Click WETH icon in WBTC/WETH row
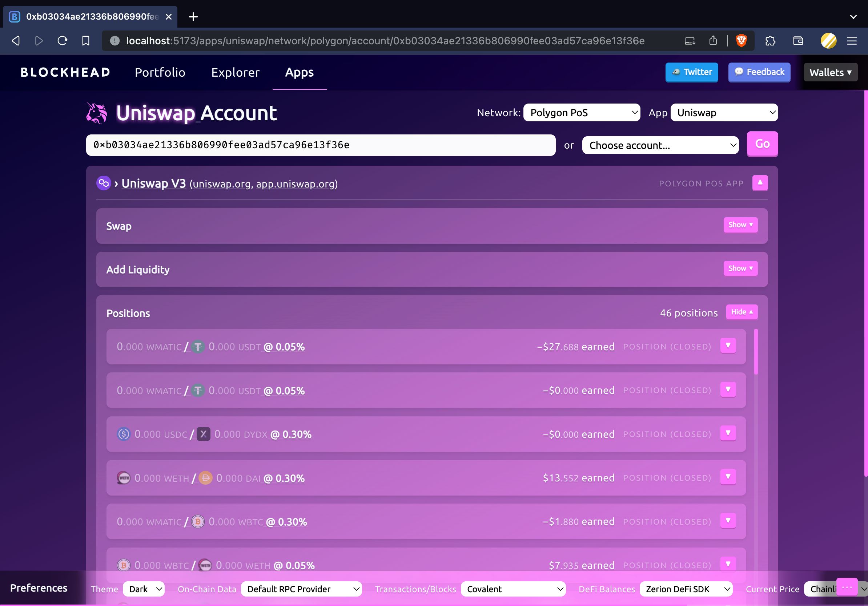This screenshot has width=868, height=606. coord(205,565)
